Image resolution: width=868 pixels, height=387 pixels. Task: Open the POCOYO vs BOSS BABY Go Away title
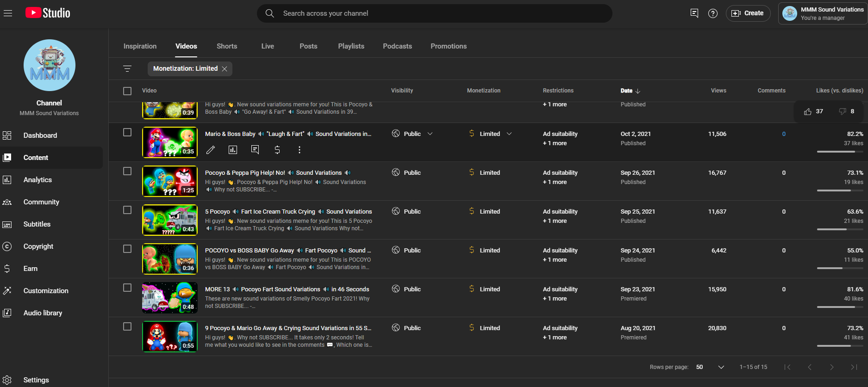point(288,251)
